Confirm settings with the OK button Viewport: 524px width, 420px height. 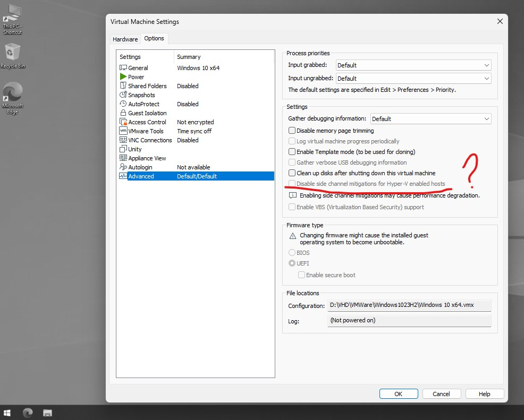399,394
